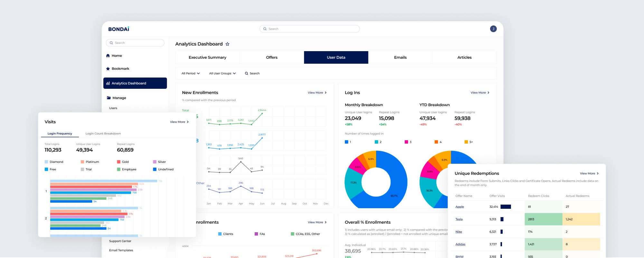The image size is (644, 258).
Task: Click the magnifier icon in filter bar
Action: 246,73
